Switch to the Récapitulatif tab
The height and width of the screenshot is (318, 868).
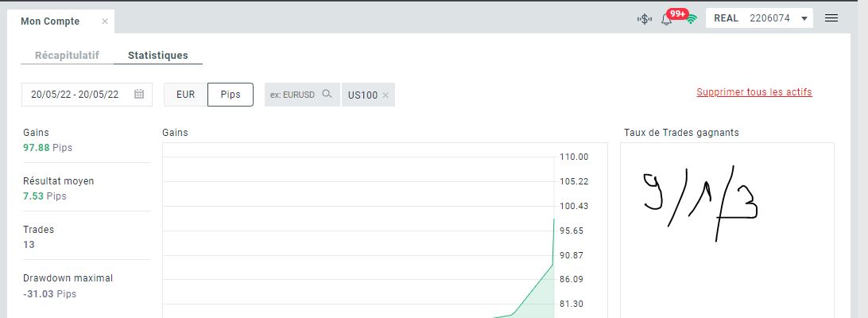(67, 56)
